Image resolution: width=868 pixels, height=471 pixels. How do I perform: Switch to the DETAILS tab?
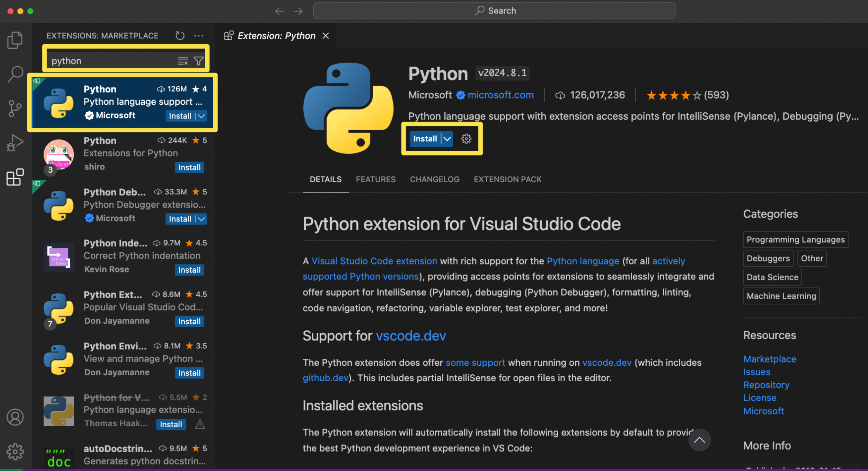325,179
